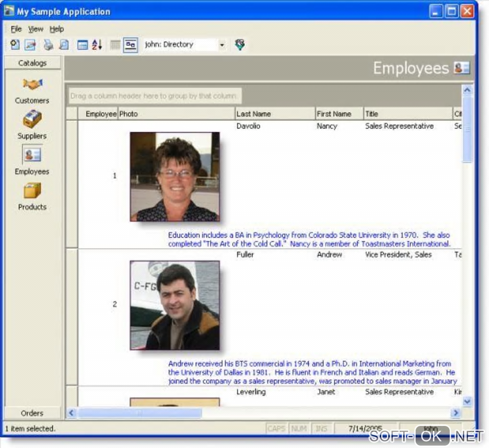Click the row selector for employee 2
The width and height of the screenshot is (489, 448).
72,317
